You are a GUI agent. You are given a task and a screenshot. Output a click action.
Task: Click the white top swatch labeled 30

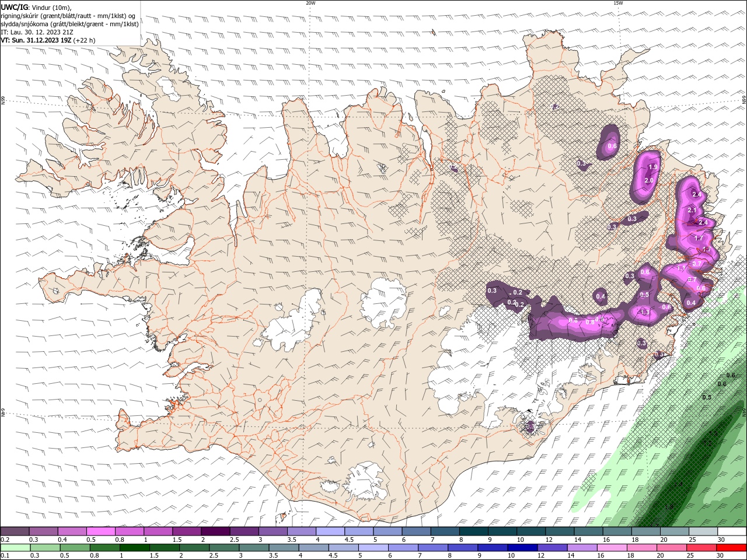pos(731,531)
